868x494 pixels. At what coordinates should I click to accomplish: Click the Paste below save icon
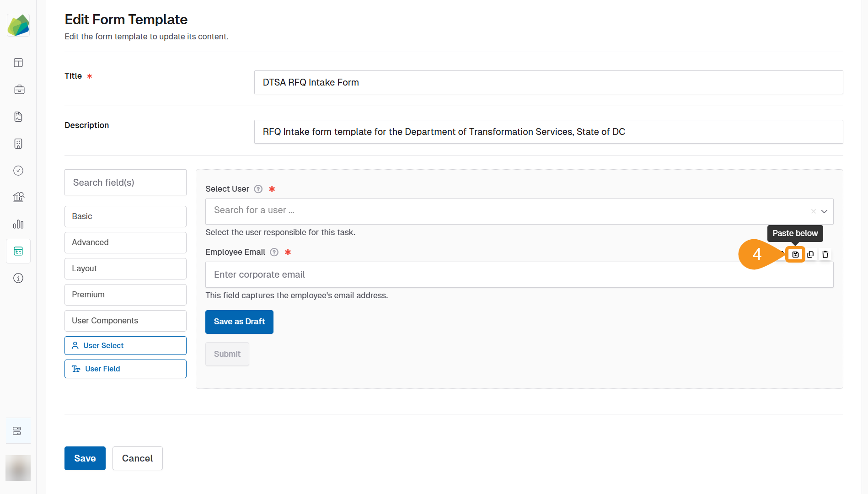[795, 254]
